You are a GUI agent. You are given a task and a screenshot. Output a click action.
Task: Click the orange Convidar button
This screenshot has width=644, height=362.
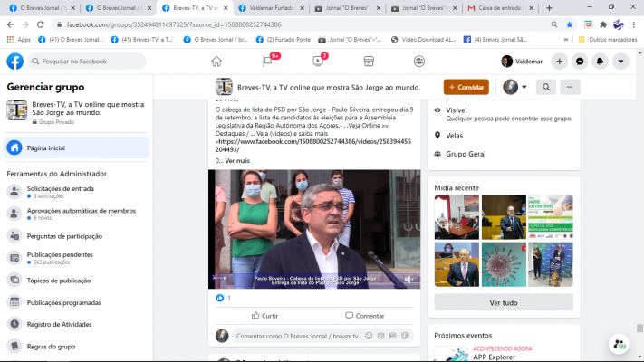466,88
